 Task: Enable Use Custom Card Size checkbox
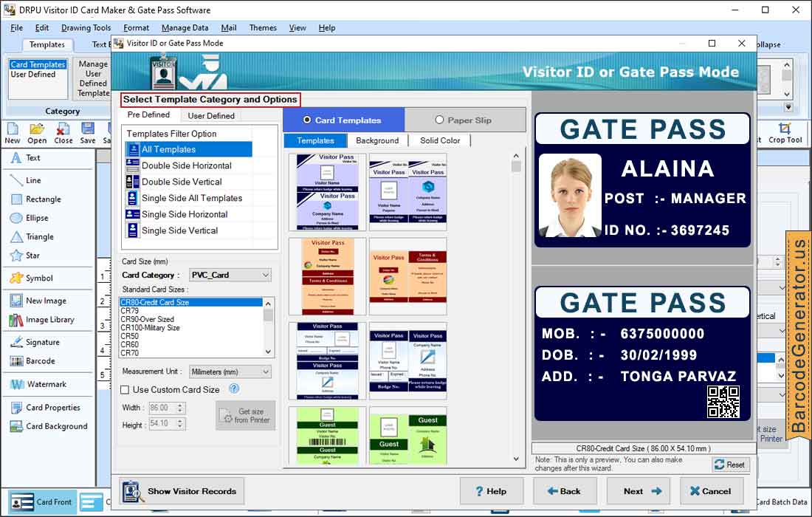(125, 389)
